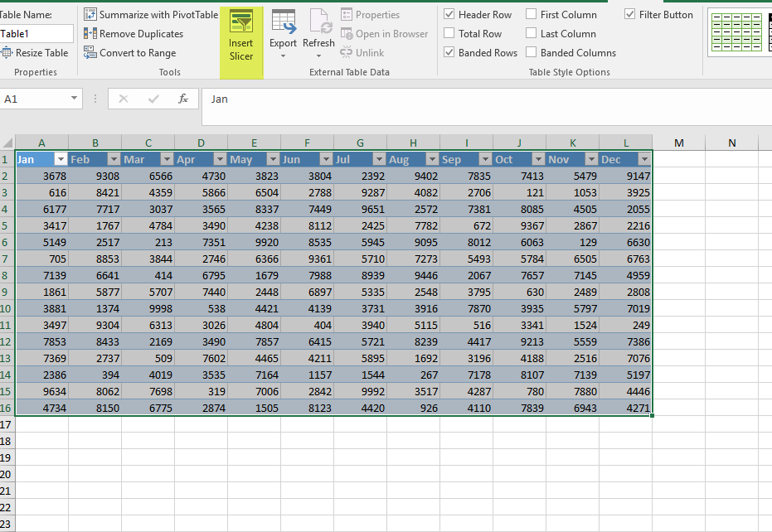Open the Mar column filter dropdown
Viewport: 772px width, 532px height.
tap(167, 159)
